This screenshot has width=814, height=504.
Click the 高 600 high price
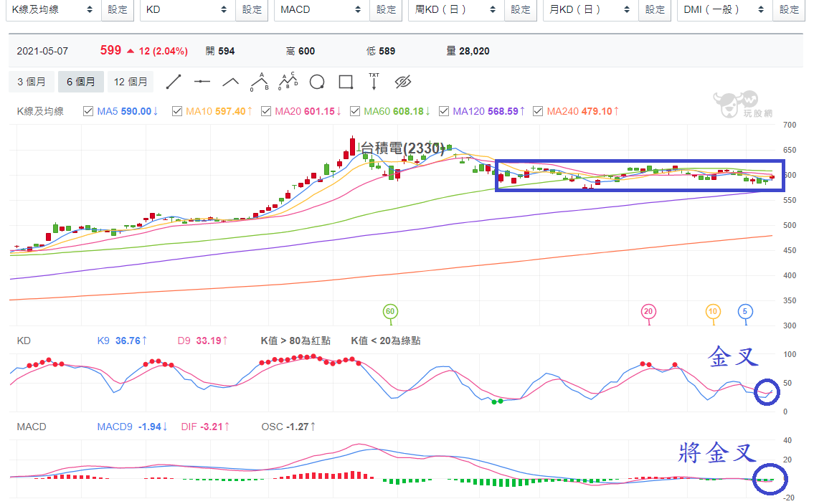300,51
